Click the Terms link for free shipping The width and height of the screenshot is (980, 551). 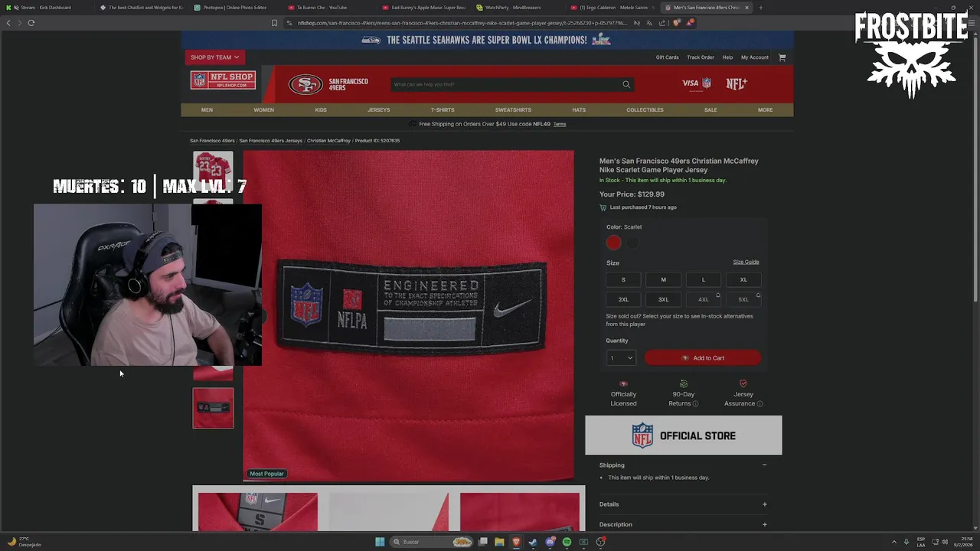click(x=560, y=124)
